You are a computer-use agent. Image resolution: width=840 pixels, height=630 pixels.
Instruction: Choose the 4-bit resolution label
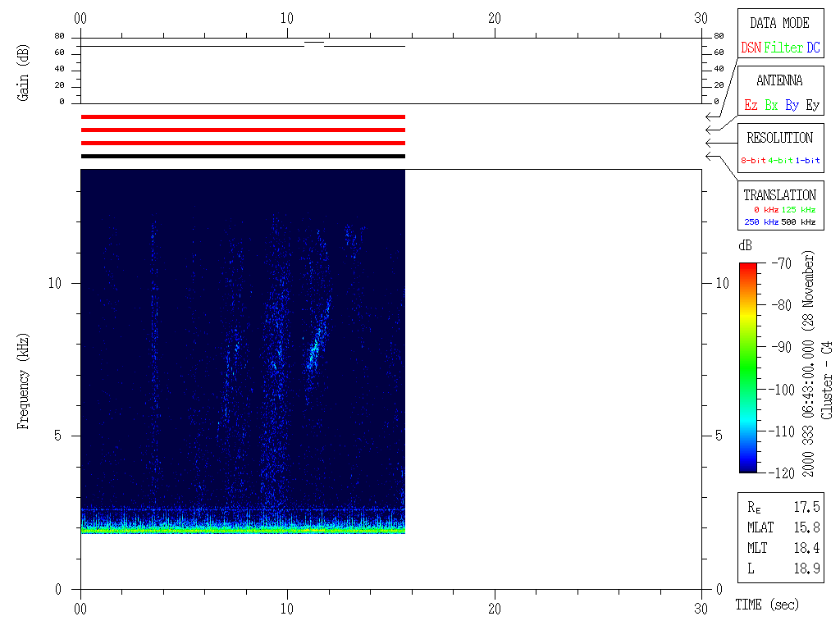[780, 161]
